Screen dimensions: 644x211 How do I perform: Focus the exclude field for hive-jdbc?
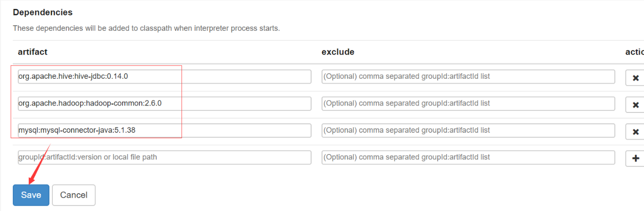point(468,77)
